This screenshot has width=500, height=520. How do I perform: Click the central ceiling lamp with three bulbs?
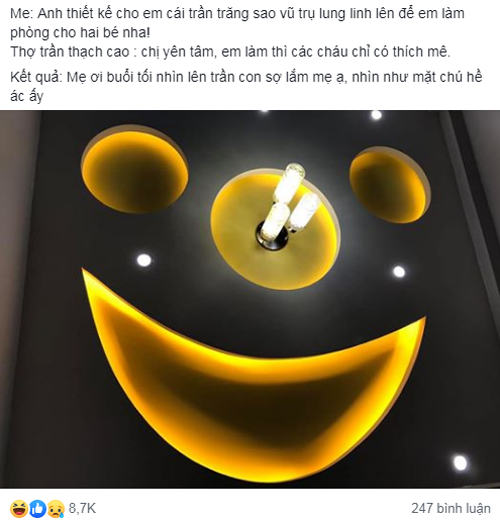point(287,205)
